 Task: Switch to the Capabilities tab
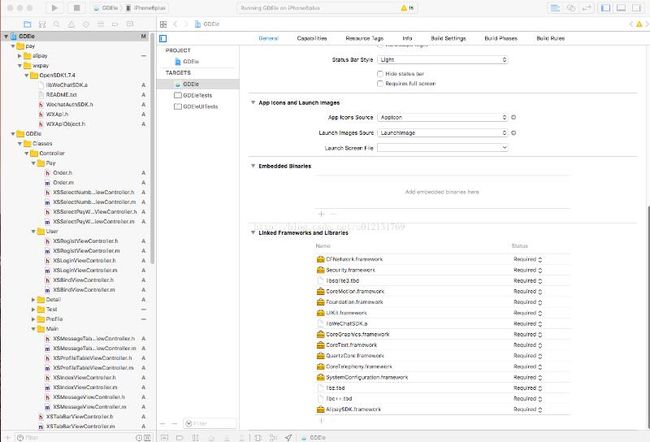coord(312,38)
